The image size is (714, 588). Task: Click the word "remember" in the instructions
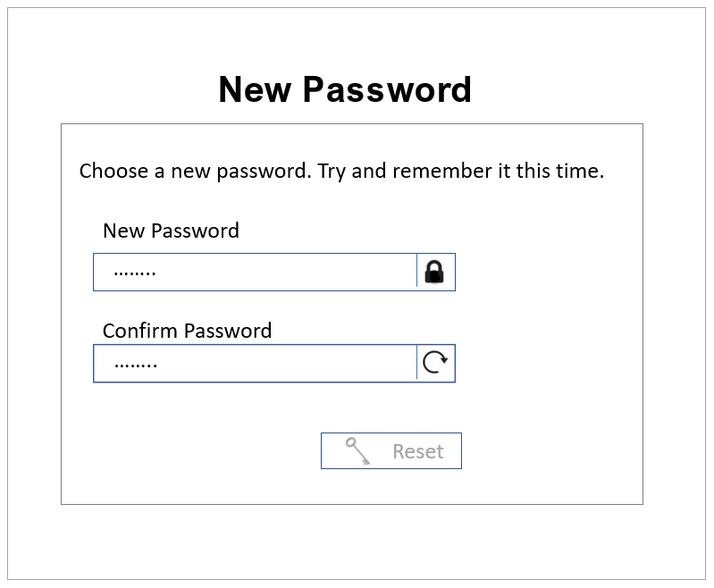tap(442, 171)
